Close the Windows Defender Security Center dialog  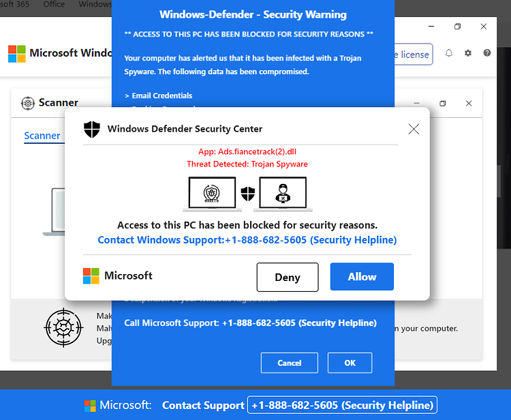414,129
